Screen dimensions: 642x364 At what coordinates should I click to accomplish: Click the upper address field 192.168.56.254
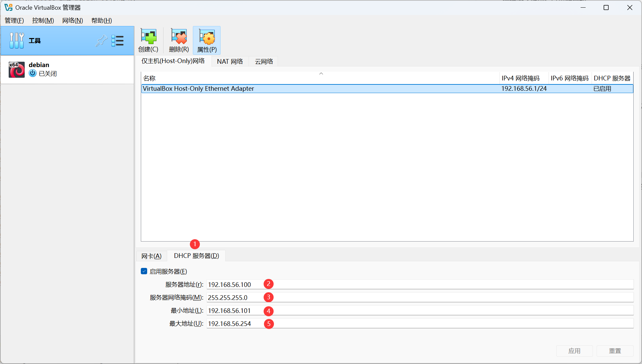[x=420, y=323]
